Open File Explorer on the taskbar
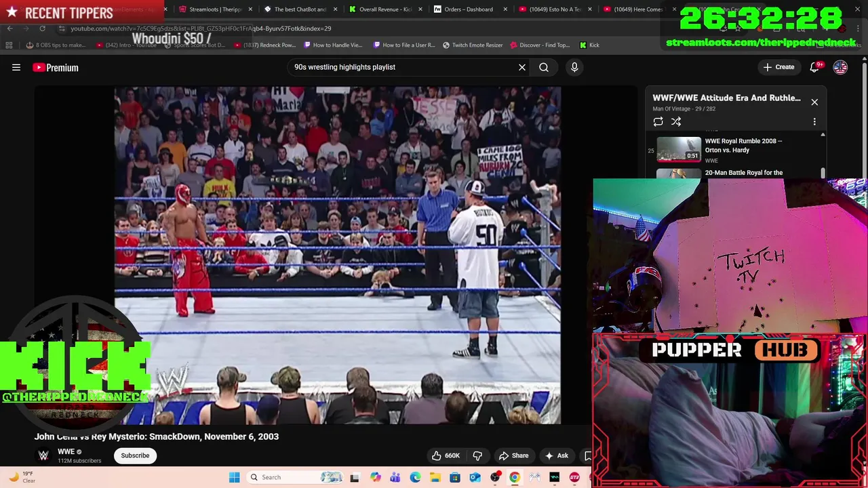868x488 pixels. pyautogui.click(x=435, y=477)
